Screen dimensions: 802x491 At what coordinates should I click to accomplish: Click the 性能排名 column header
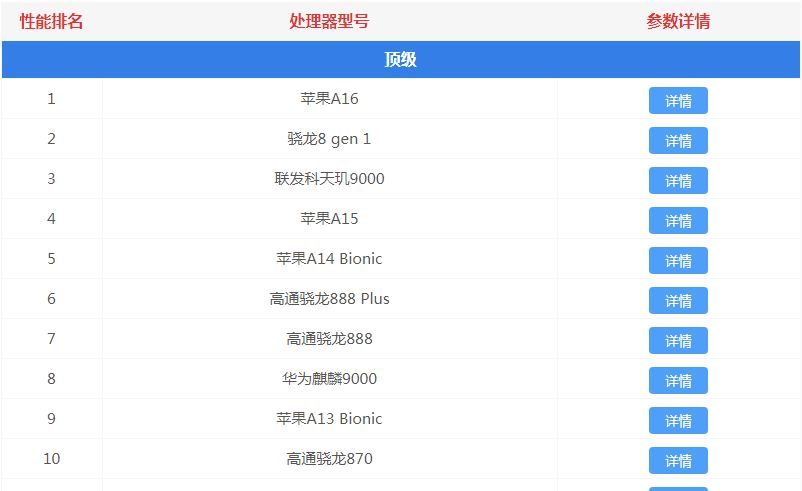(51, 21)
